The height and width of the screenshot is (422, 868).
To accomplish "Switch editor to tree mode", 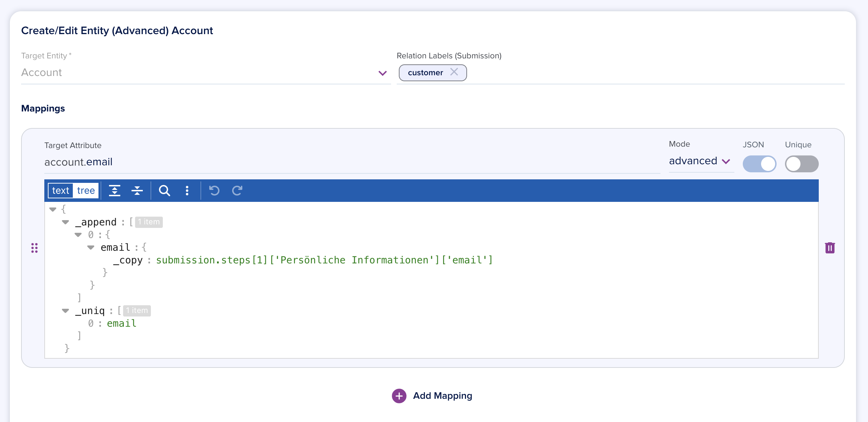I will [86, 191].
